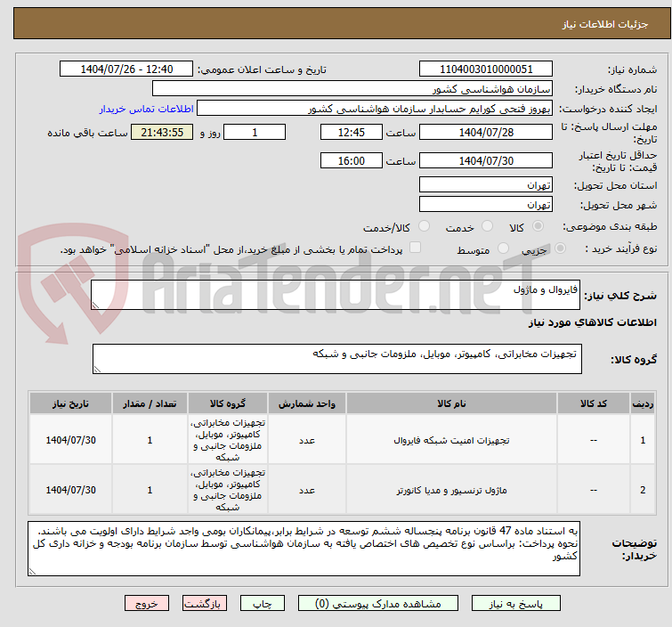
Task: Select the جزیی purchase type radio
Action: 560,248
